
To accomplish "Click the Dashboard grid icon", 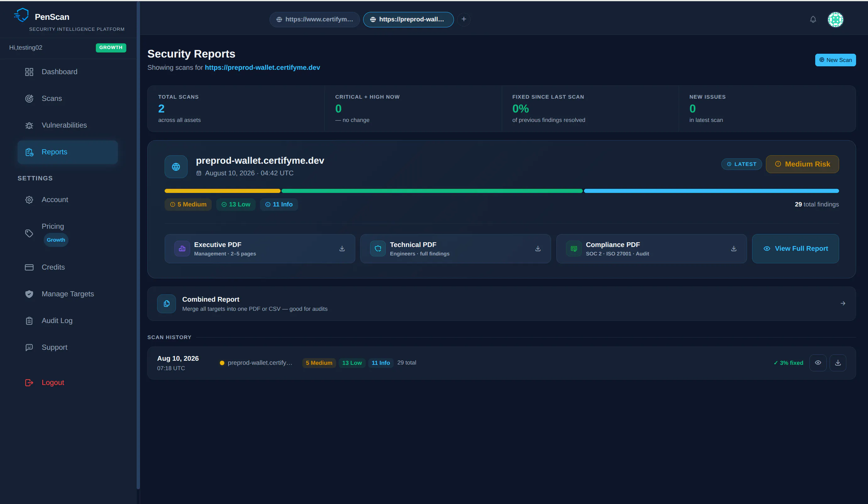I will [29, 72].
